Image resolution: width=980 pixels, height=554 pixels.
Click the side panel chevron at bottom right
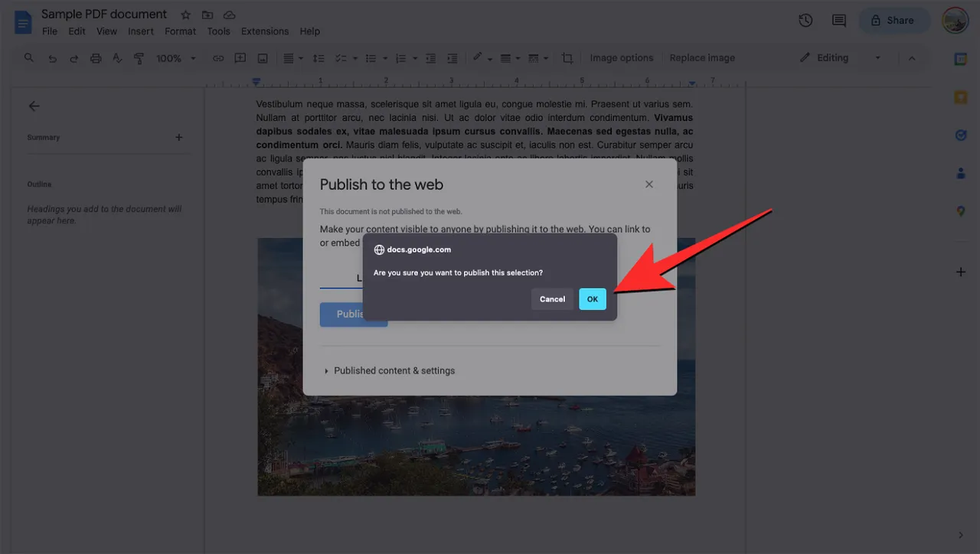point(961,535)
